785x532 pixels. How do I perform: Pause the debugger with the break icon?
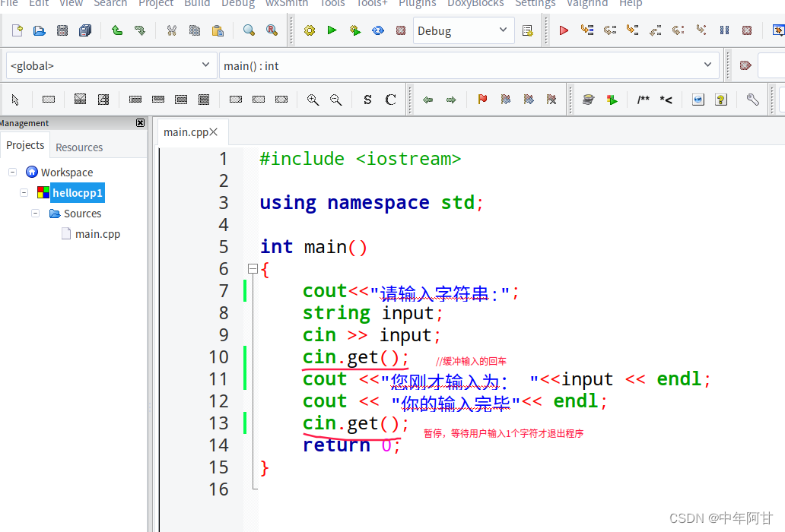[x=724, y=30]
